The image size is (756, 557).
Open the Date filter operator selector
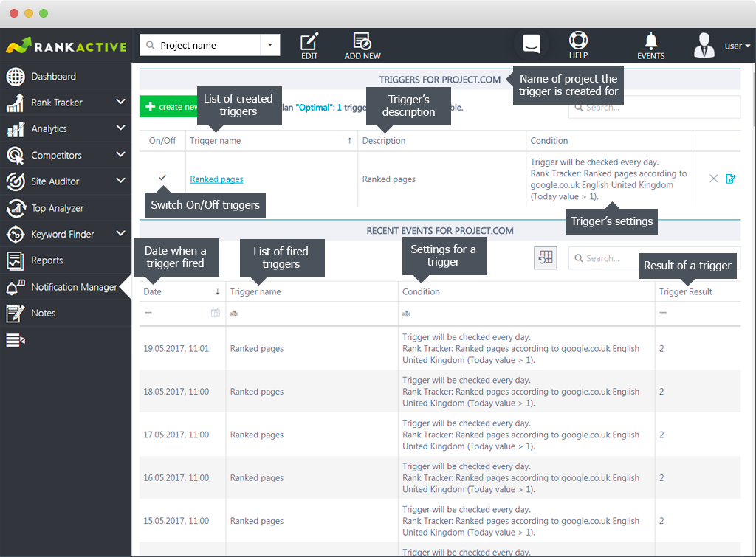pyautogui.click(x=148, y=314)
